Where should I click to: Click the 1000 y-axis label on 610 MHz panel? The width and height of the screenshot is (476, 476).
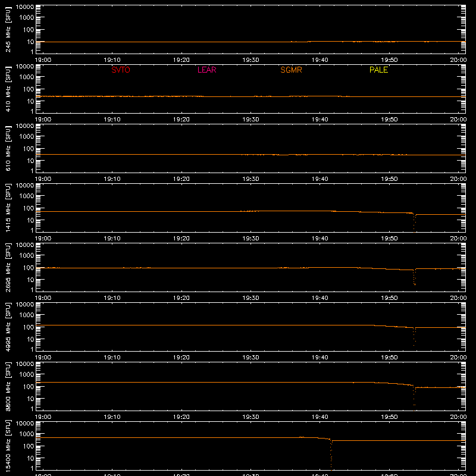pos(27,136)
